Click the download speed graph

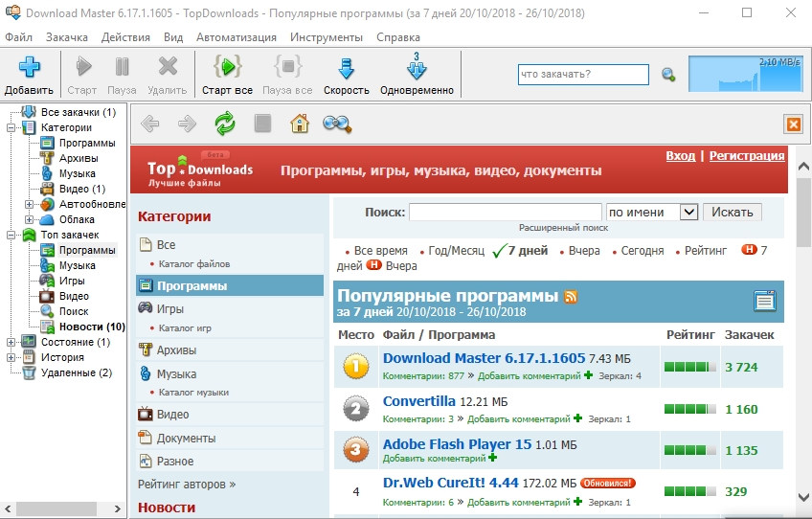[x=745, y=74]
